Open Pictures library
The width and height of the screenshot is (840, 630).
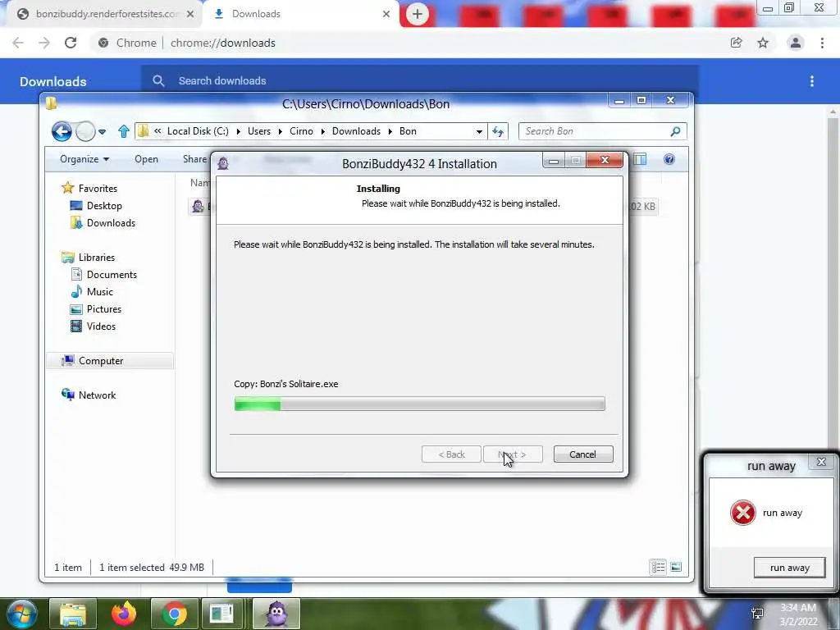coord(104,309)
